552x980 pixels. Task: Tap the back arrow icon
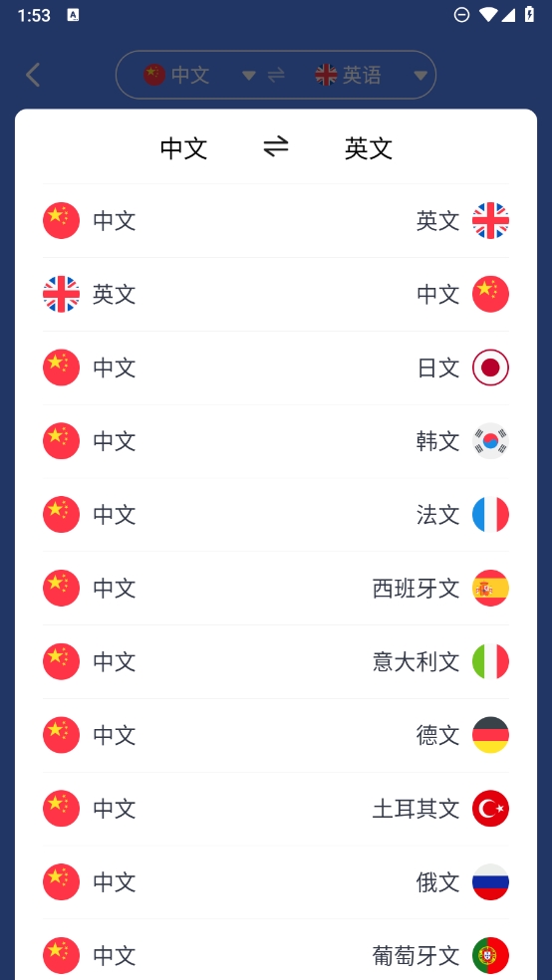click(33, 75)
